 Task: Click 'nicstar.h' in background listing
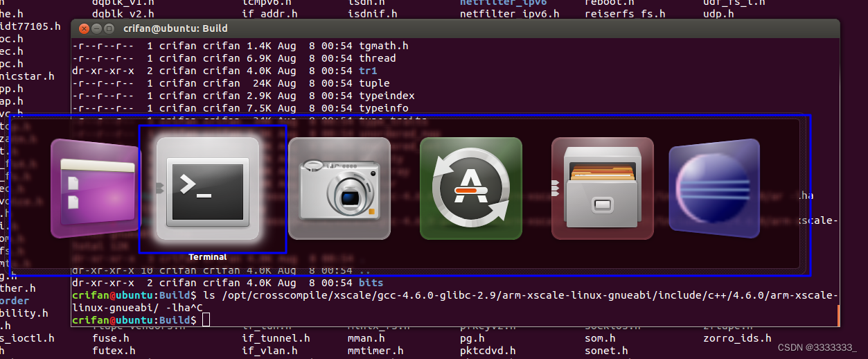pyautogui.click(x=26, y=76)
